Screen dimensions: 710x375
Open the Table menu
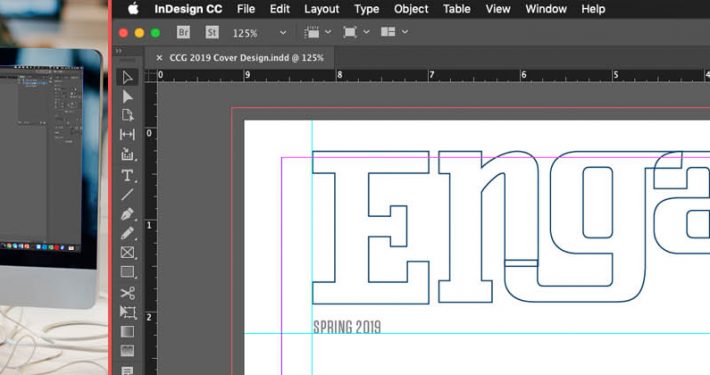(456, 9)
